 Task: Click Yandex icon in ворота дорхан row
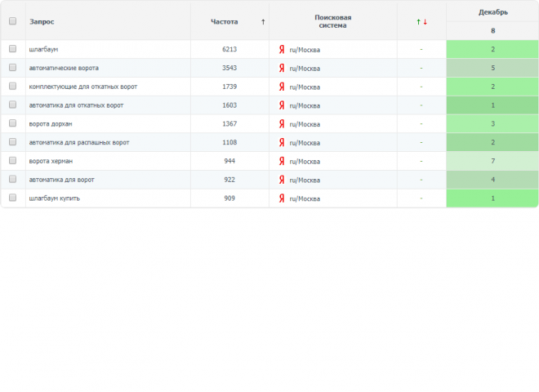point(282,124)
